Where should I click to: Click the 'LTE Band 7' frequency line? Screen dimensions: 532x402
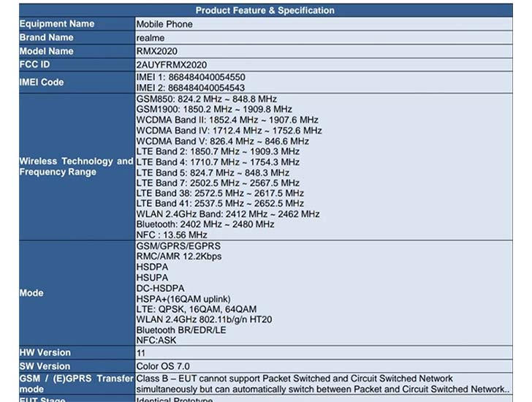218,183
